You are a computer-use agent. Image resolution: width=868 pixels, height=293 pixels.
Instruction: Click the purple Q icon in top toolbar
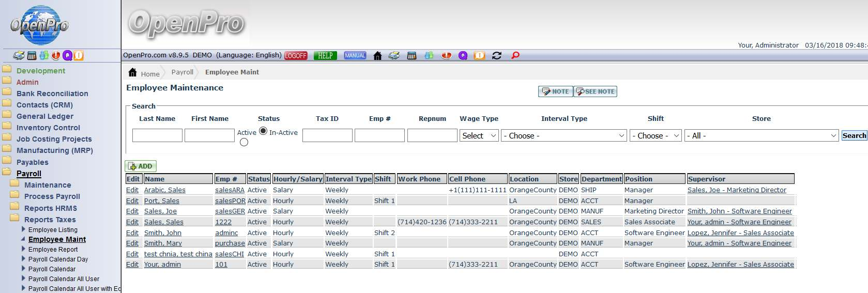(463, 56)
